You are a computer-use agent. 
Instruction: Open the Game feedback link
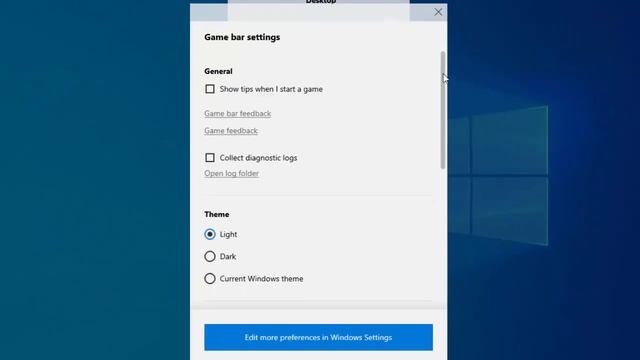(x=231, y=131)
